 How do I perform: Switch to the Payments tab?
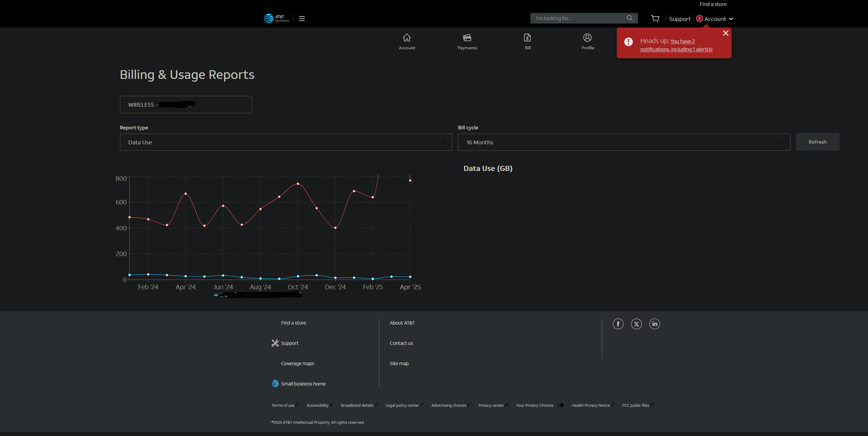pos(467,42)
